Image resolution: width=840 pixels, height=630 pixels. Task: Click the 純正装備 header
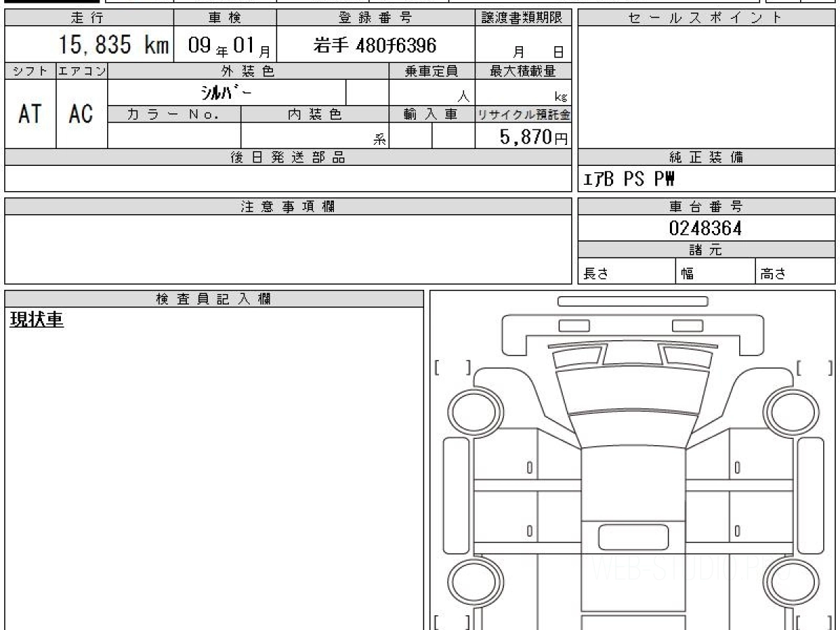[706, 157]
